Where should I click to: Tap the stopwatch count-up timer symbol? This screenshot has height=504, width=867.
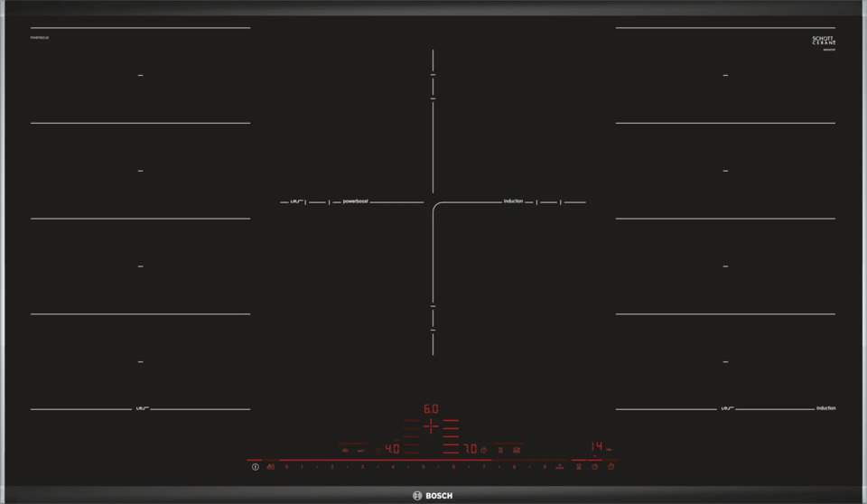611,467
